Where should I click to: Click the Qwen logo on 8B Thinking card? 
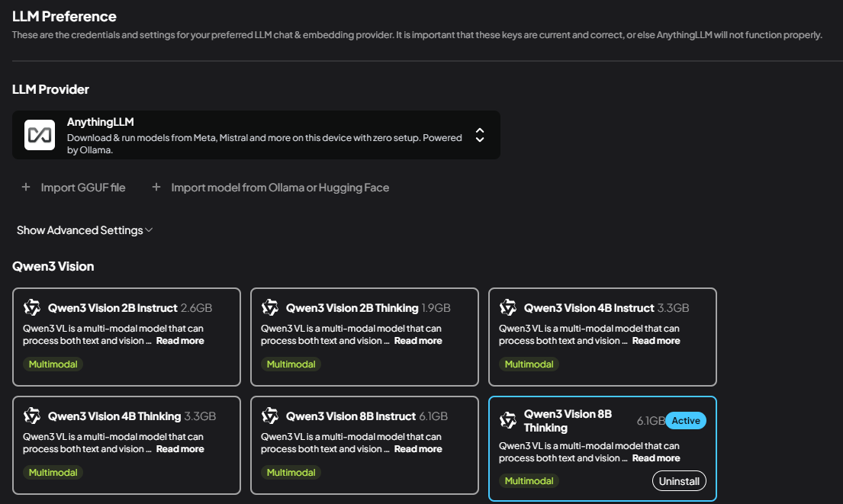[508, 420]
